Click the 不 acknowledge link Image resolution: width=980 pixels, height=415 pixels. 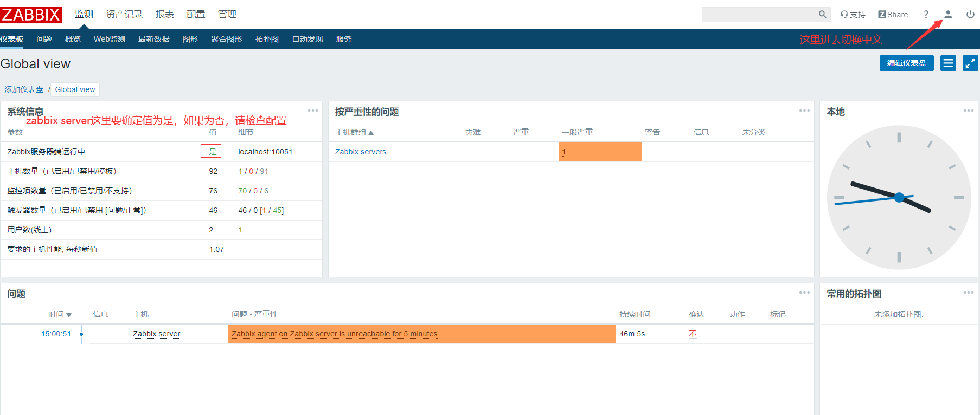tap(693, 334)
